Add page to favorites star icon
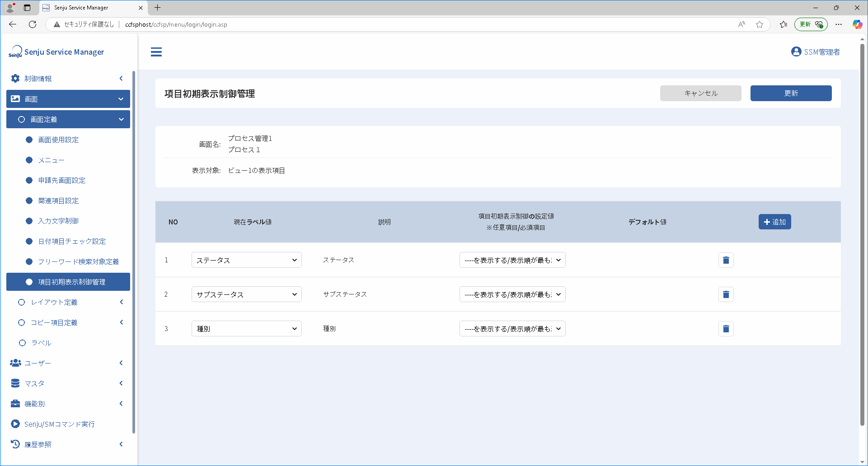 [760, 24]
